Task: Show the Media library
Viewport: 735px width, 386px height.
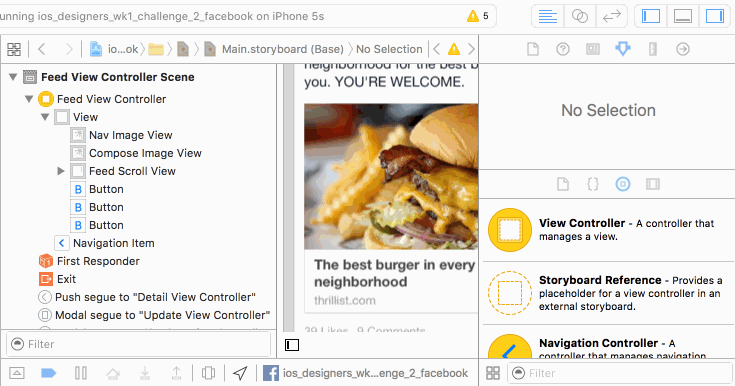Action: (x=653, y=184)
